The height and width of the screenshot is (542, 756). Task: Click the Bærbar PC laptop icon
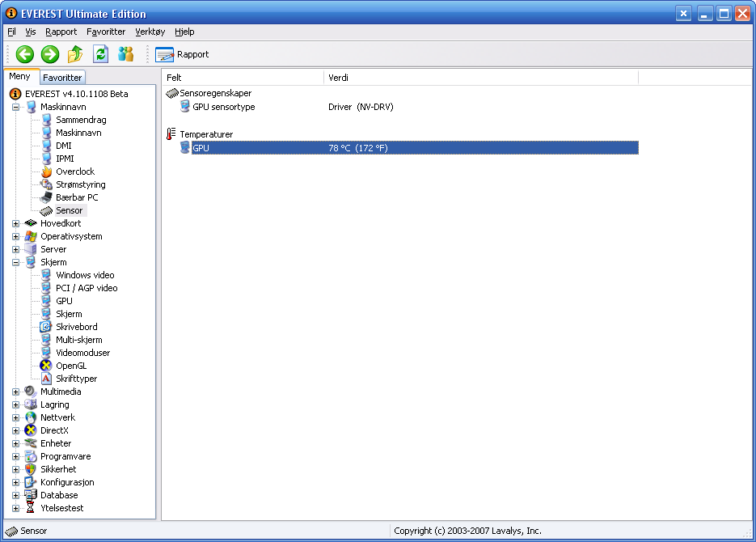coord(46,197)
